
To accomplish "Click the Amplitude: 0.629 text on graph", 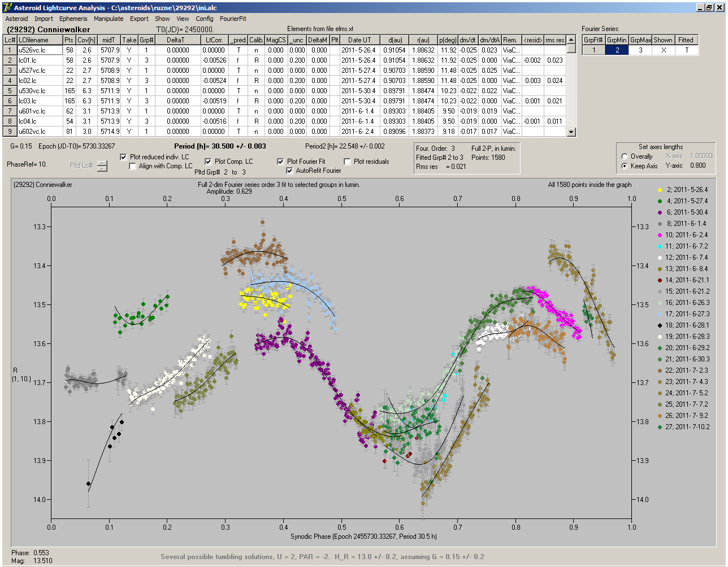I will [229, 192].
